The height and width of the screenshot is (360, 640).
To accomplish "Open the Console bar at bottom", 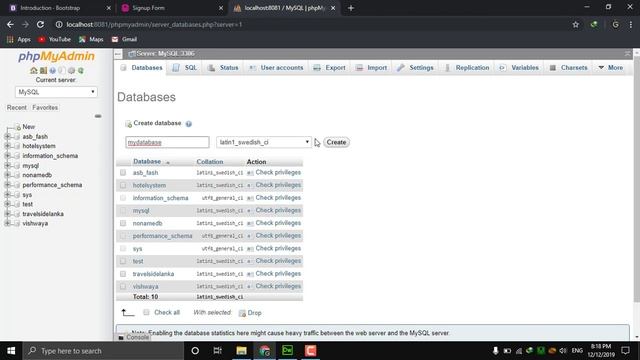I will click(x=133, y=338).
